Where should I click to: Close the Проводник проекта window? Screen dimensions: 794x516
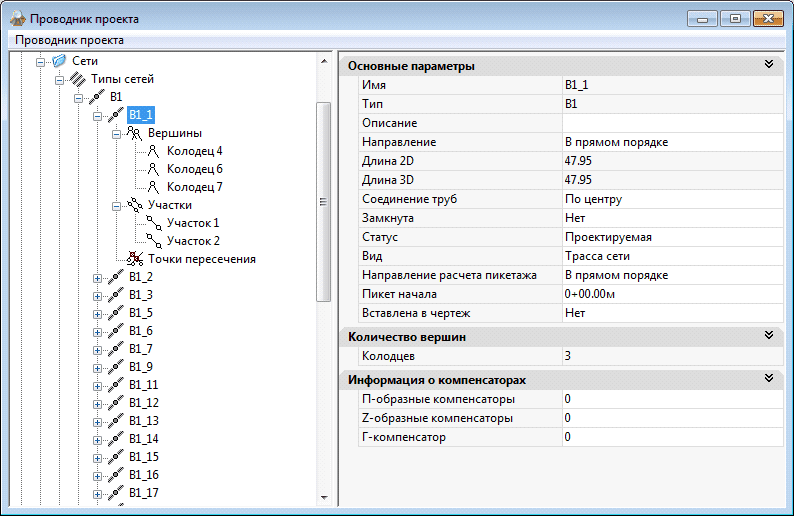[768, 19]
